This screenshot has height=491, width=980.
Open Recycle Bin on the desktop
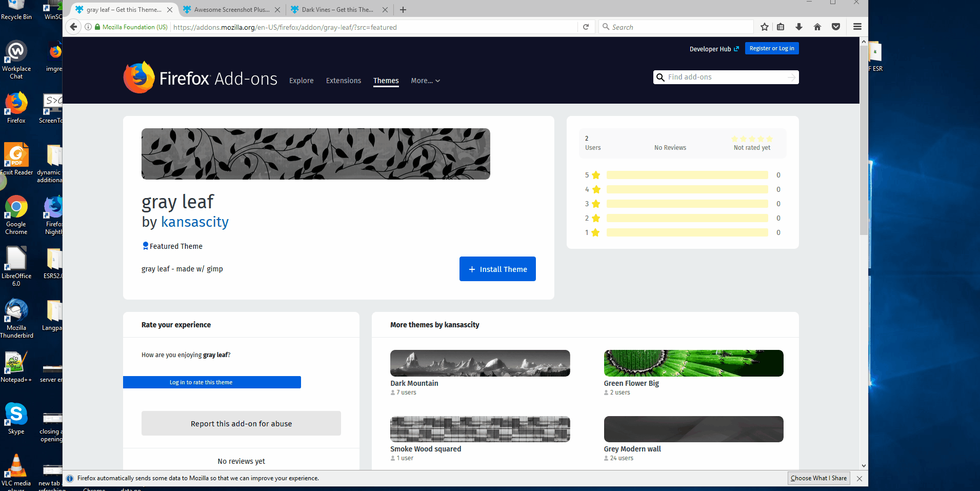coord(16,10)
